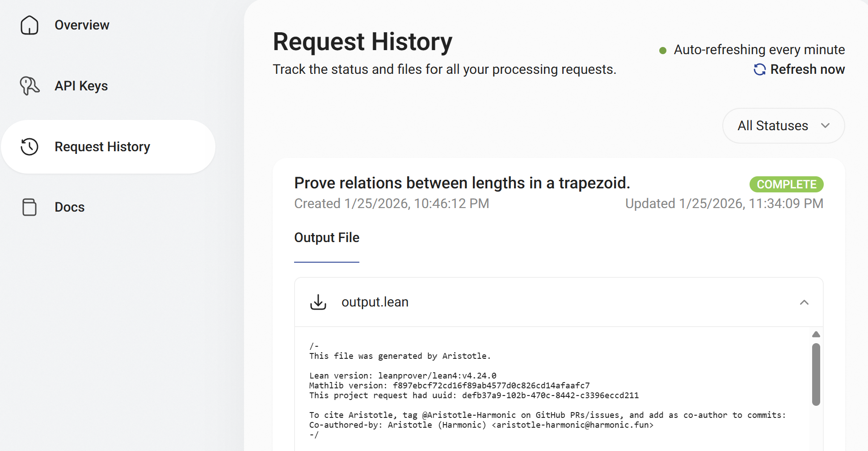This screenshot has height=451, width=868.
Task: Toggle visibility of the output file contents
Action: 805,302
